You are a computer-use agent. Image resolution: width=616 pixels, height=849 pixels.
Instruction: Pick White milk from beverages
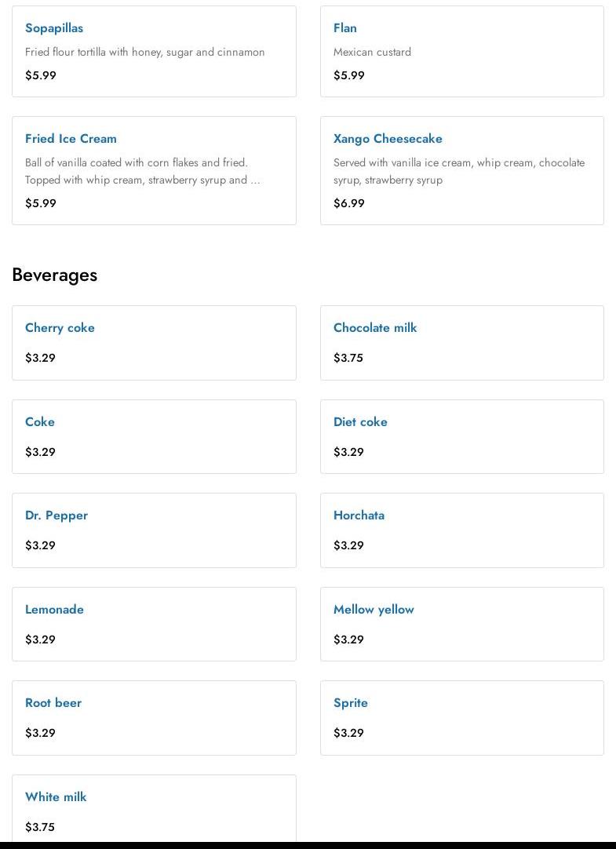click(56, 797)
